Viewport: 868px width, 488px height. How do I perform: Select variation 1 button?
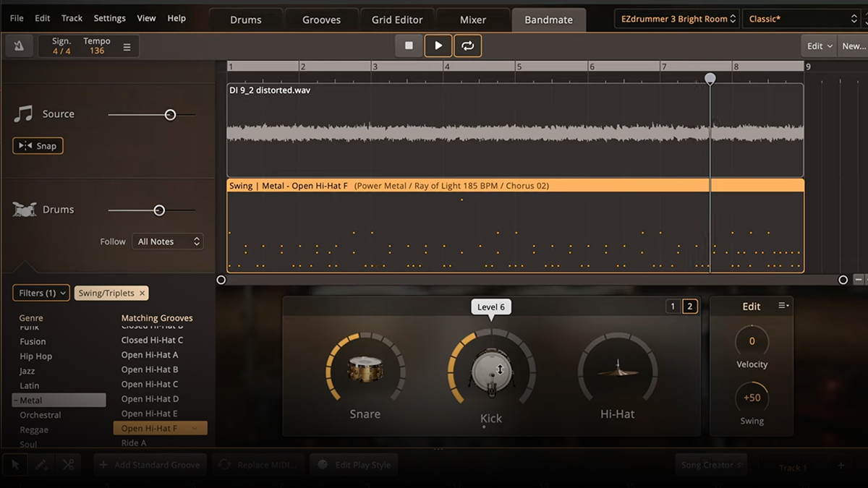[673, 307]
